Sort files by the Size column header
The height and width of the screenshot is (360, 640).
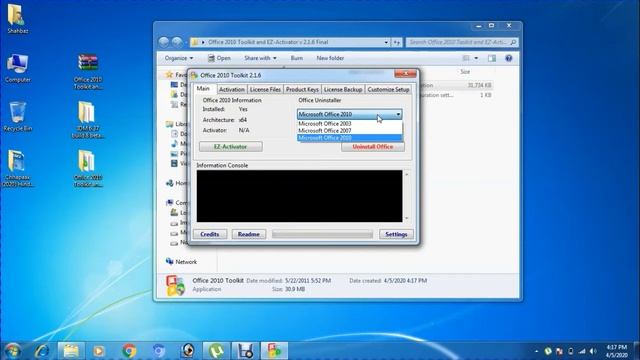coord(465,71)
